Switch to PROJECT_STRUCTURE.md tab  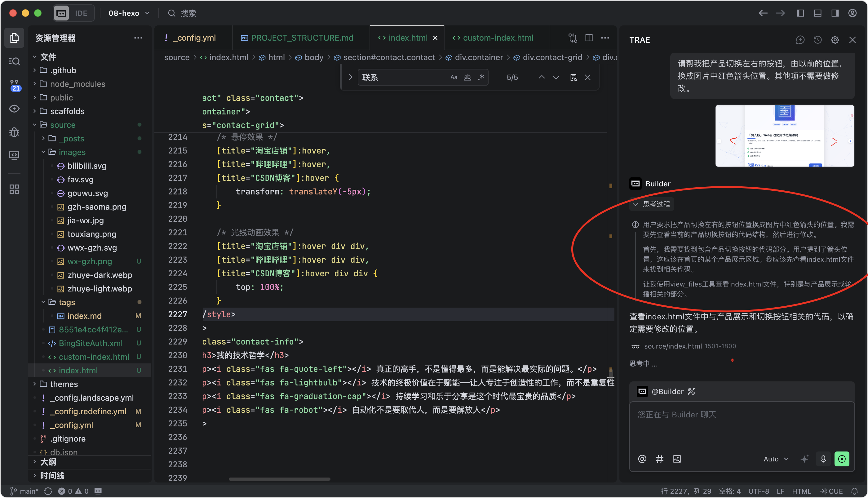302,38
